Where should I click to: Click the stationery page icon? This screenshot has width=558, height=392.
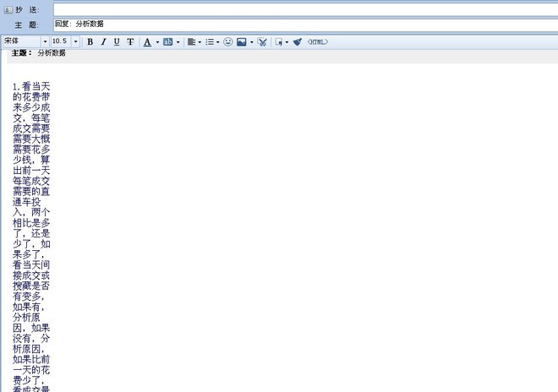279,42
